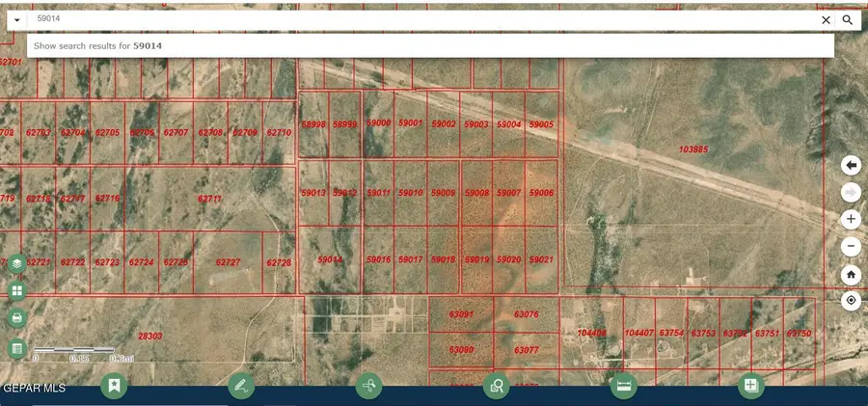This screenshot has width=868, height=406.
Task: Click the add data icon
Action: pos(750,386)
